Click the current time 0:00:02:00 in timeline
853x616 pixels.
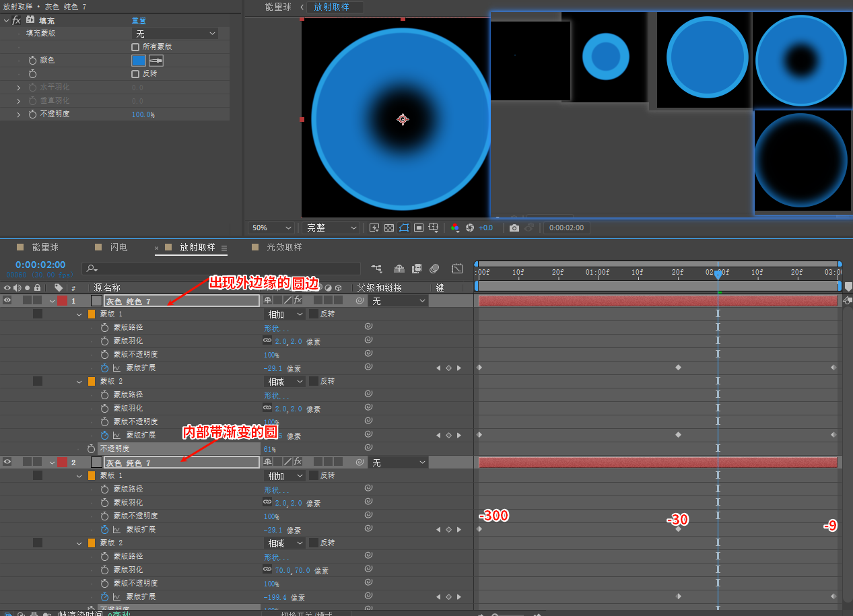(x=40, y=265)
